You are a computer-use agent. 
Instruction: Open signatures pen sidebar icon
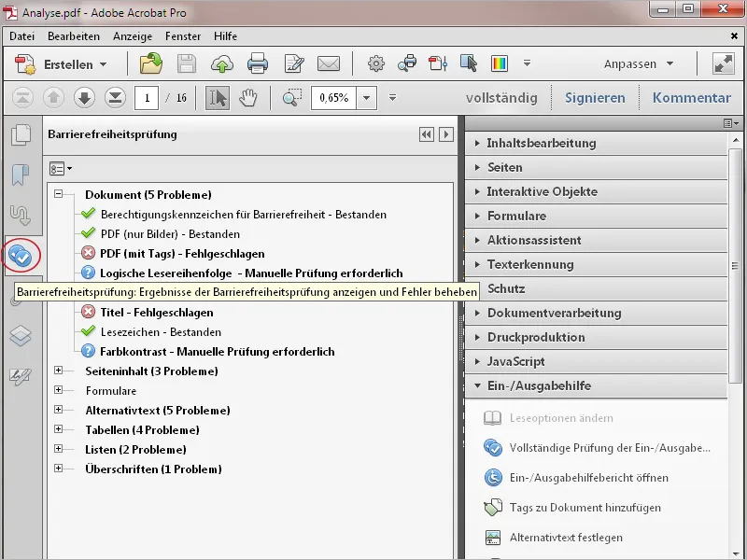(x=21, y=377)
